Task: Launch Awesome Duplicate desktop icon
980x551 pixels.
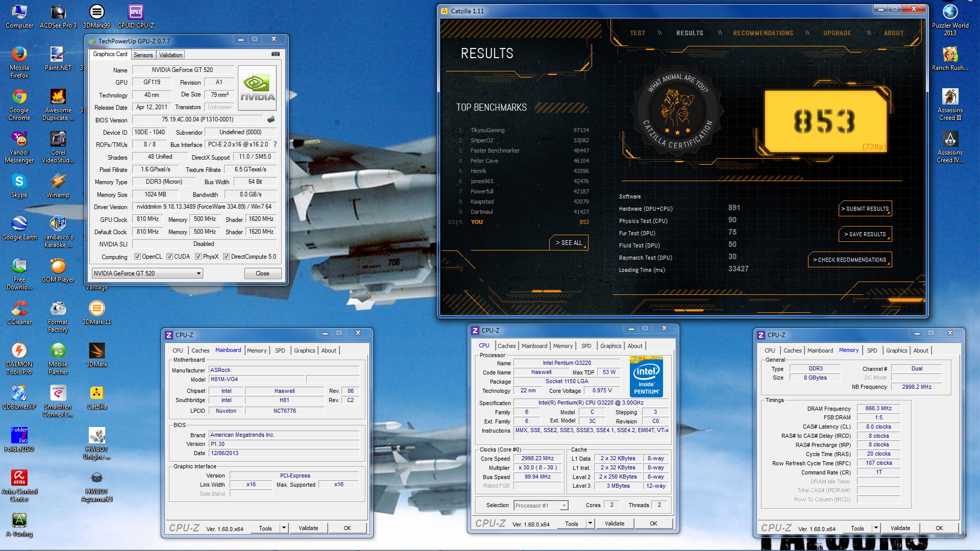Action: click(x=58, y=105)
